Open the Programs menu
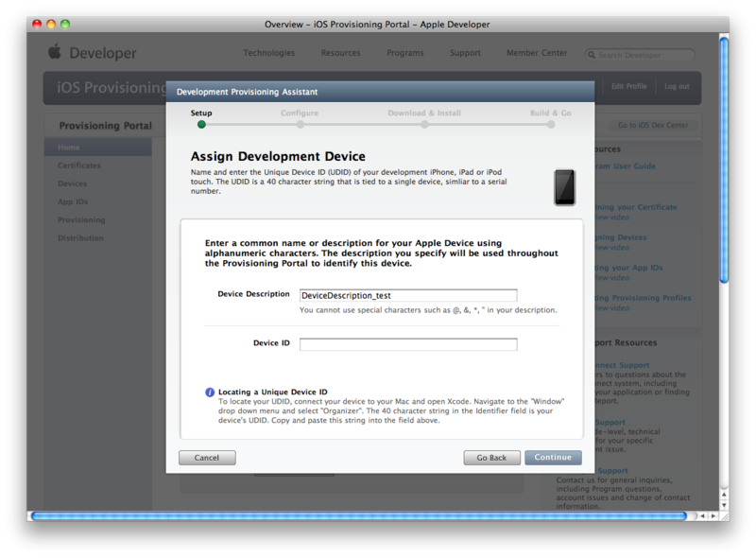 405,53
